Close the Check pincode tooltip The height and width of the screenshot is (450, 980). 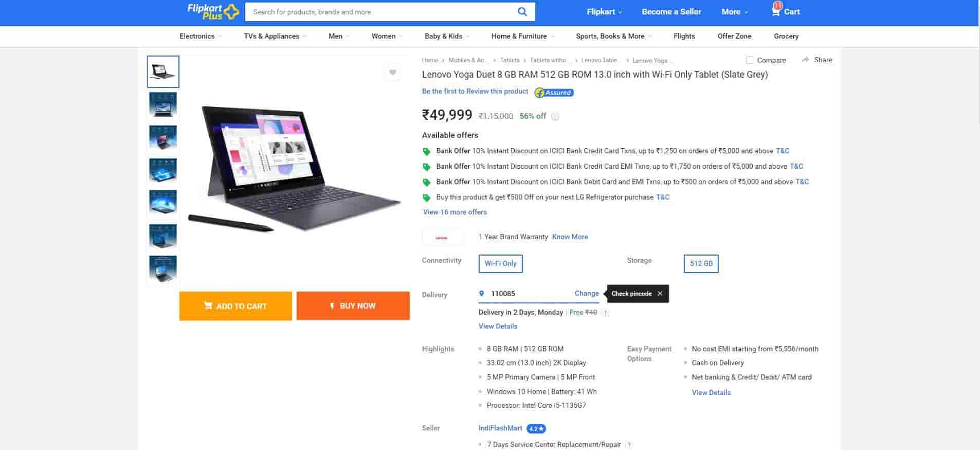point(660,294)
